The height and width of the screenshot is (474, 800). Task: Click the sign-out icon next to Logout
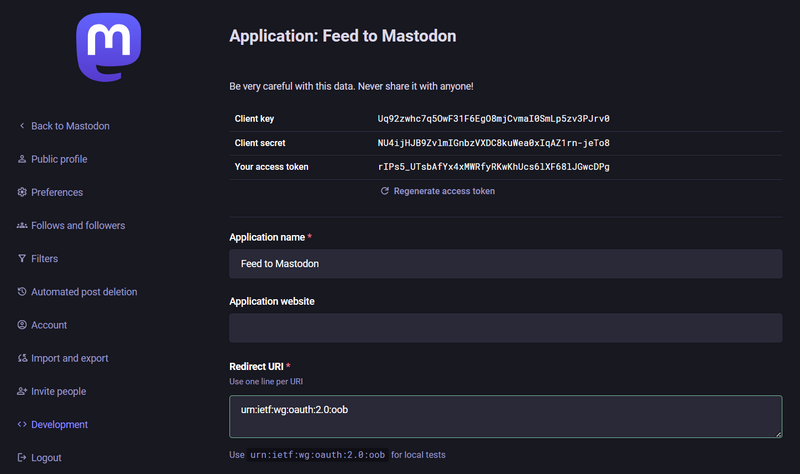tap(22, 457)
